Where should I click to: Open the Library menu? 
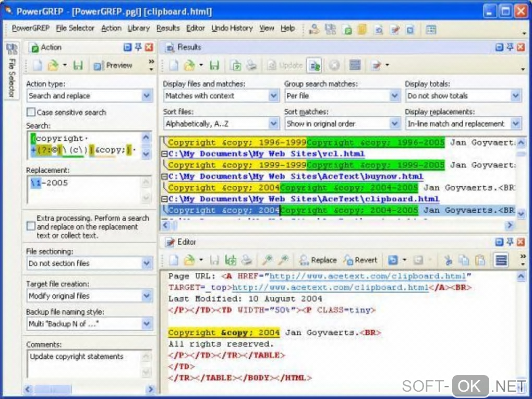[139, 28]
